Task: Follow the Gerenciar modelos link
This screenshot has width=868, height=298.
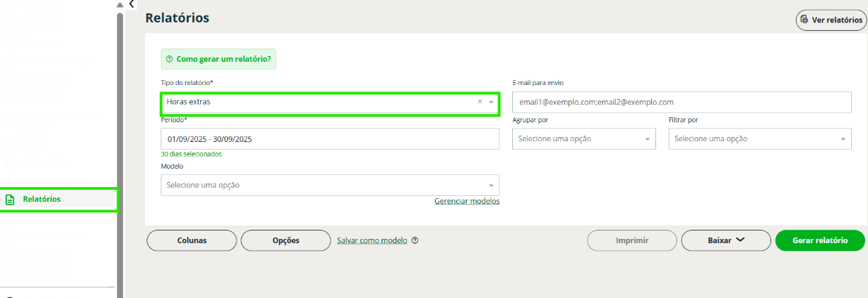Action: [x=467, y=201]
